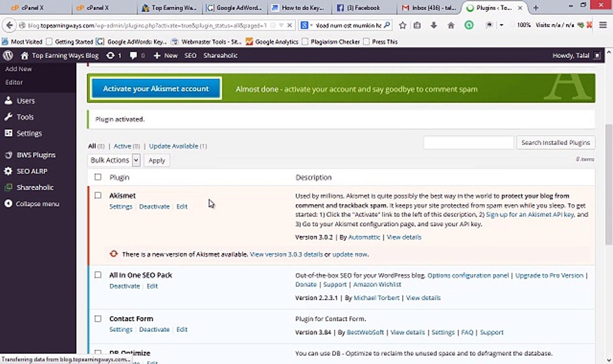Click Activate your Akismet account button
The width and height of the screenshot is (613, 364).
156,88
